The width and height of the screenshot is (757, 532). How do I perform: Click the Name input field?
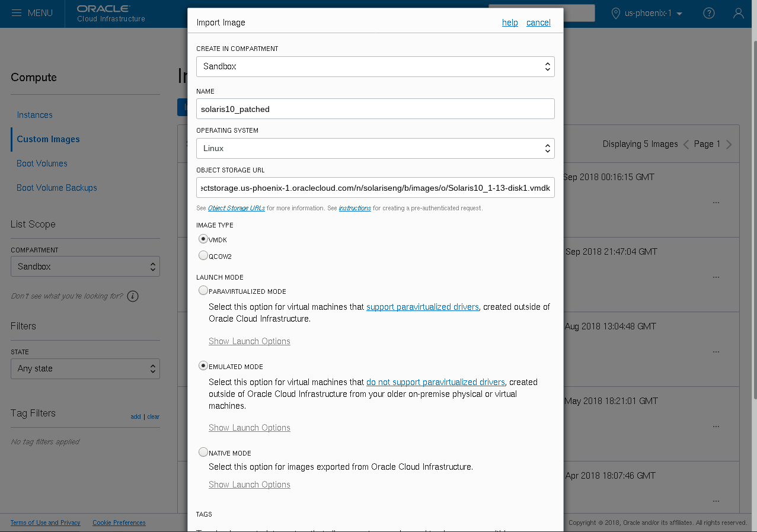click(x=375, y=109)
